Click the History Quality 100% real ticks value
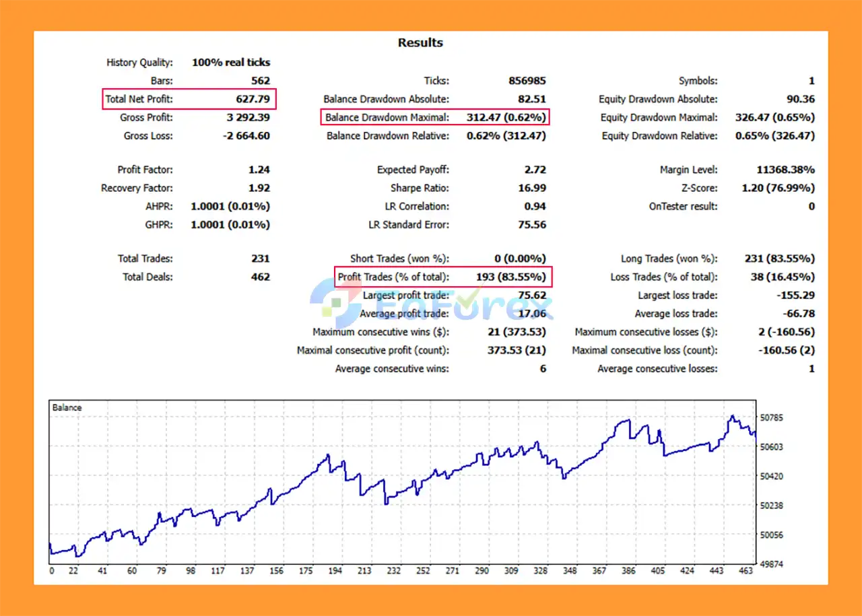This screenshot has width=862, height=616. 231,62
